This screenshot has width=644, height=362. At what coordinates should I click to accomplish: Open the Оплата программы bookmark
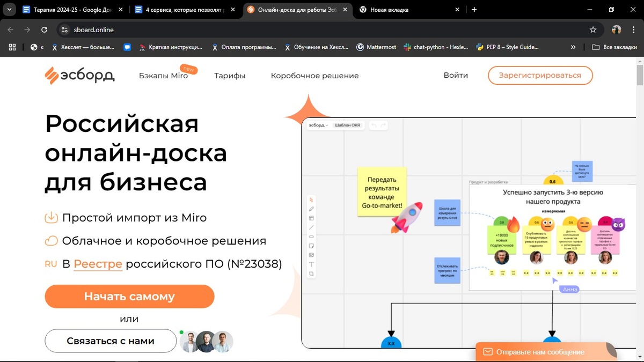tap(243, 47)
